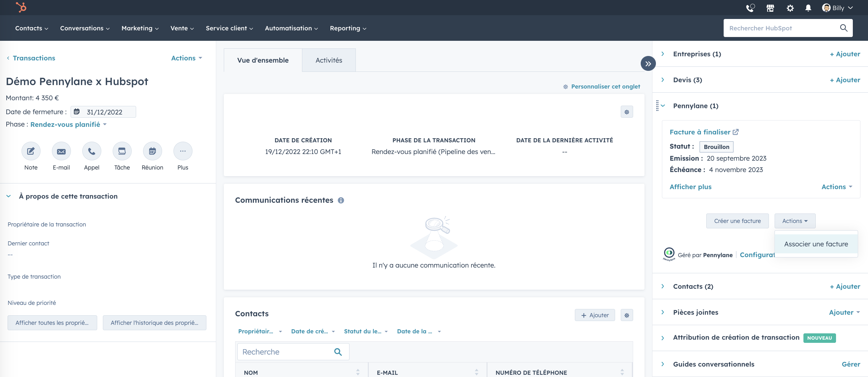The image size is (868, 377).
Task: Focus the Recherche contacts search field
Action: [293, 352]
